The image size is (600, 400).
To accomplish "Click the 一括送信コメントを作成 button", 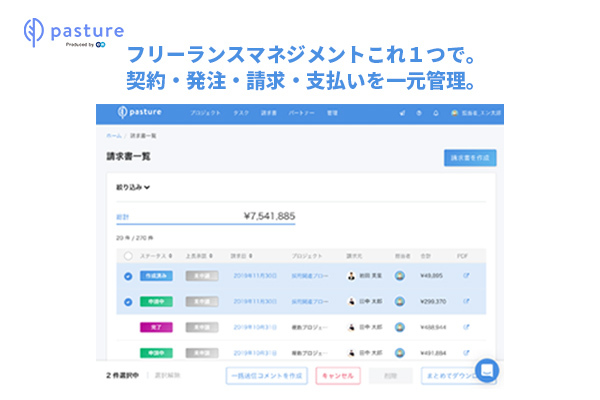I will [267, 376].
